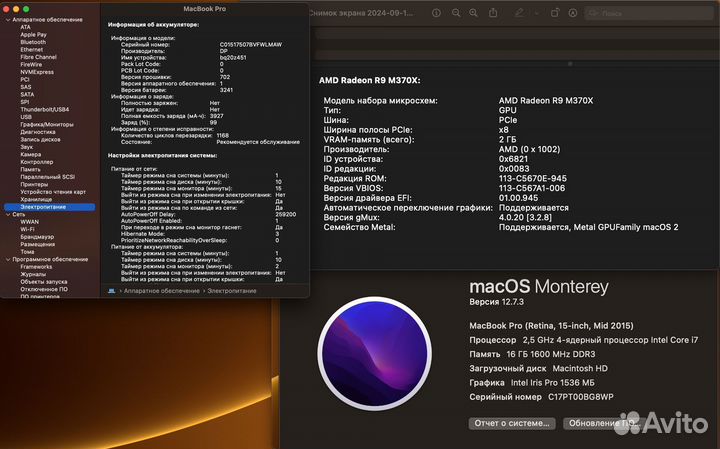
Task: Select ATA in the hardware list
Action: [25, 27]
